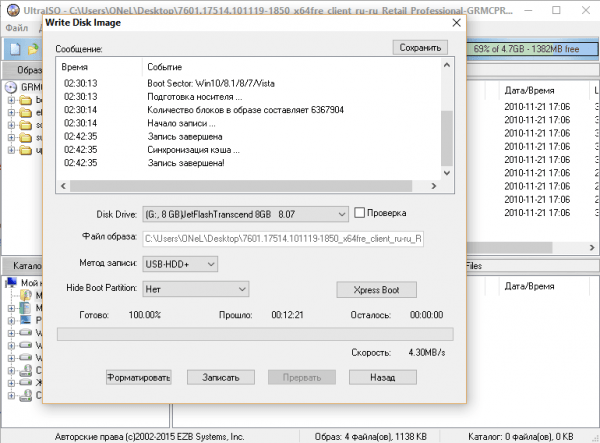Click the Сохранить button

click(420, 47)
